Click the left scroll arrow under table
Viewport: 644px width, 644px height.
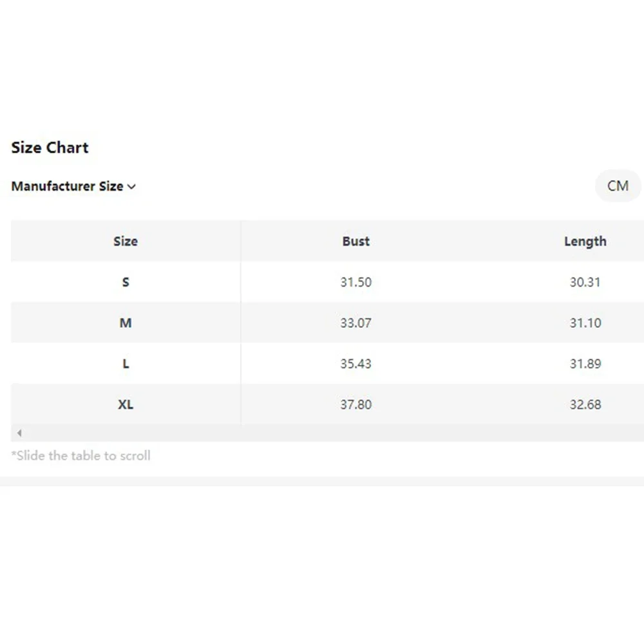tap(19, 433)
